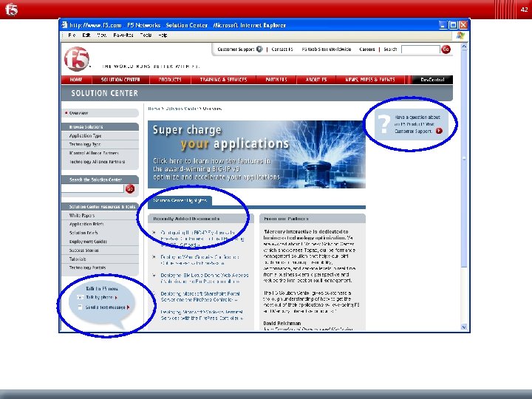
Task: Click into the top Search input field
Action: click(420, 50)
